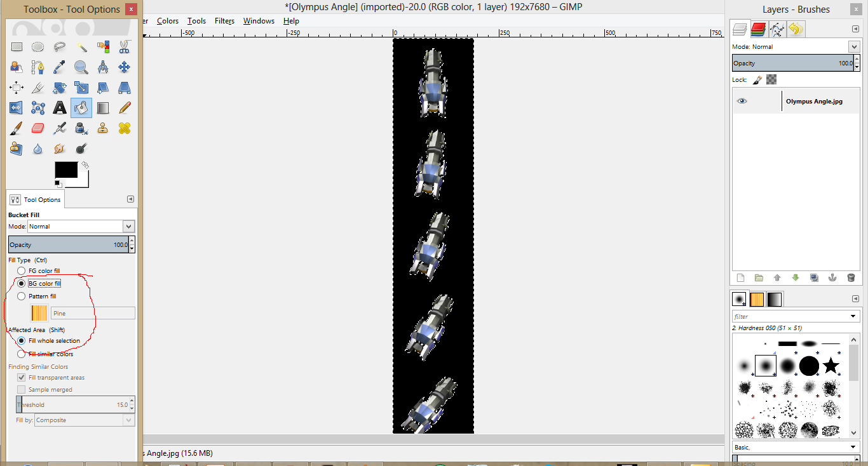Screen dimensions: 868x466
Task: Select the Ellipse Select tool
Action: point(38,46)
